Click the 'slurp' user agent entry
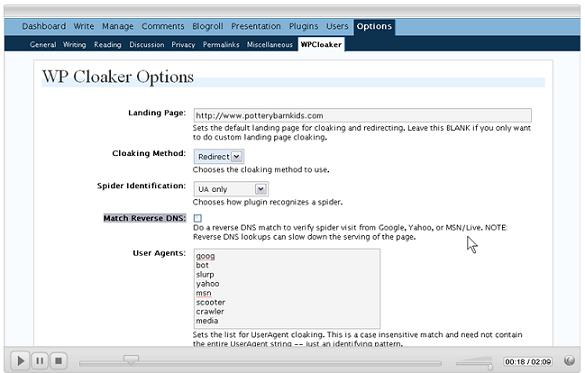 [x=205, y=275]
